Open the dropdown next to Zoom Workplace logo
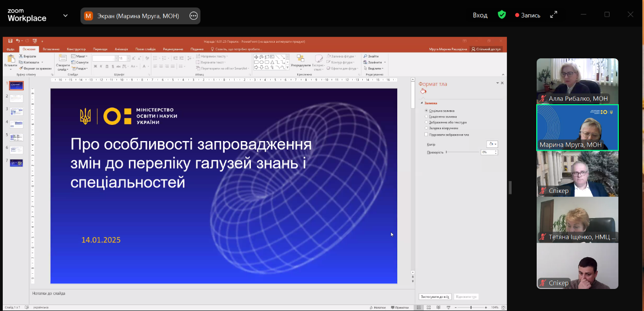This screenshot has height=311, width=644. 65,15
